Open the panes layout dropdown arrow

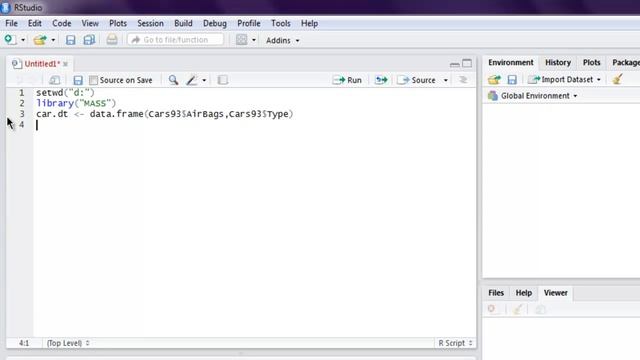[x=254, y=40]
